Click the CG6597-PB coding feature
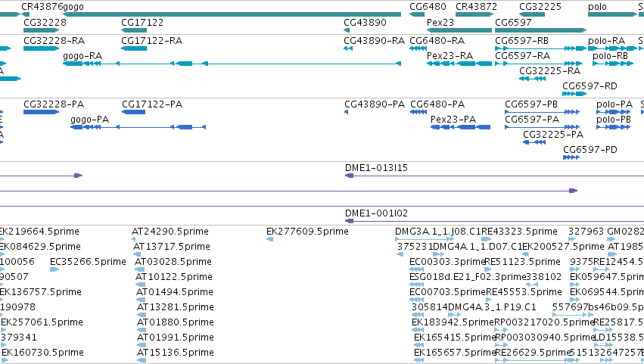The width and height of the screenshot is (644, 364). 542,112
